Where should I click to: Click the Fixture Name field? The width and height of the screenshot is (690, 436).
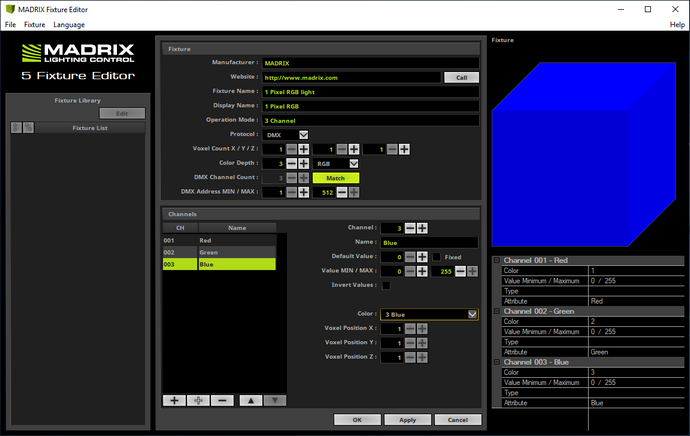[x=371, y=92]
